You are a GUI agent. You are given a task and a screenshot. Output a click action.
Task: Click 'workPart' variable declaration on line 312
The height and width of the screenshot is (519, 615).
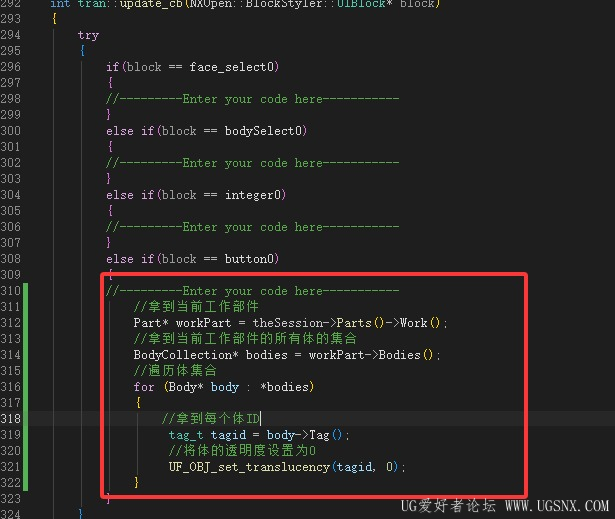click(203, 323)
